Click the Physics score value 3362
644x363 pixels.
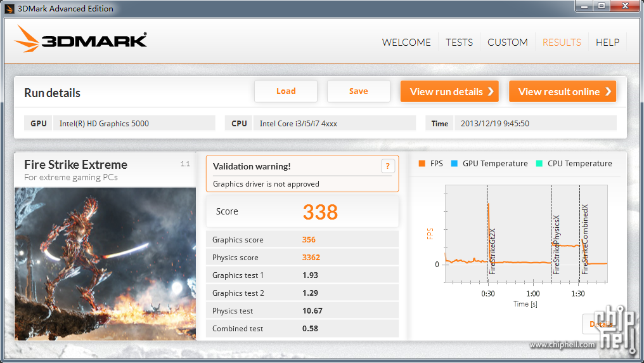tap(311, 258)
